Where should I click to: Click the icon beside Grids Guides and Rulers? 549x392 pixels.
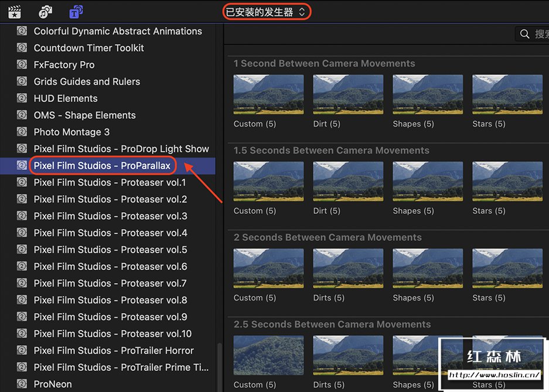pyautogui.click(x=22, y=81)
